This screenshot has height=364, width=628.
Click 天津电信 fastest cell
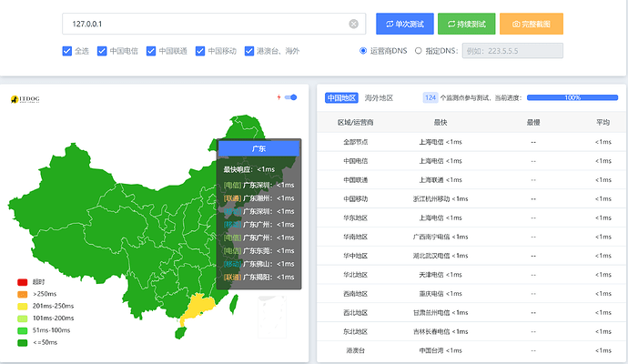[441, 275]
